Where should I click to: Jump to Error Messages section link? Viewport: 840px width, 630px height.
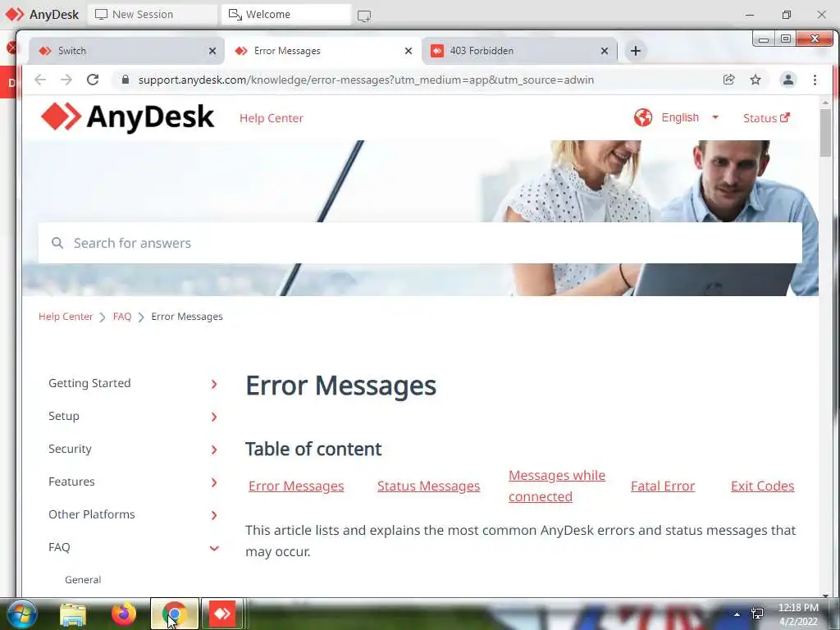(x=296, y=486)
